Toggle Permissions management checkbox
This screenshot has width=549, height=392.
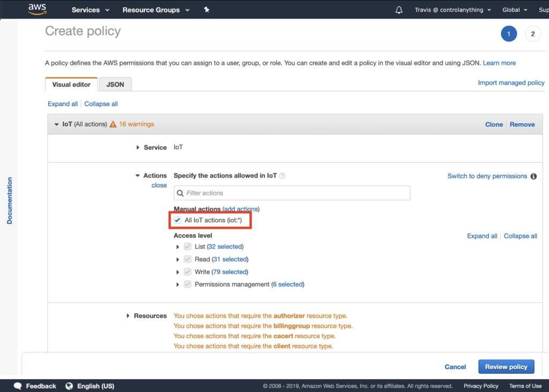coord(188,284)
